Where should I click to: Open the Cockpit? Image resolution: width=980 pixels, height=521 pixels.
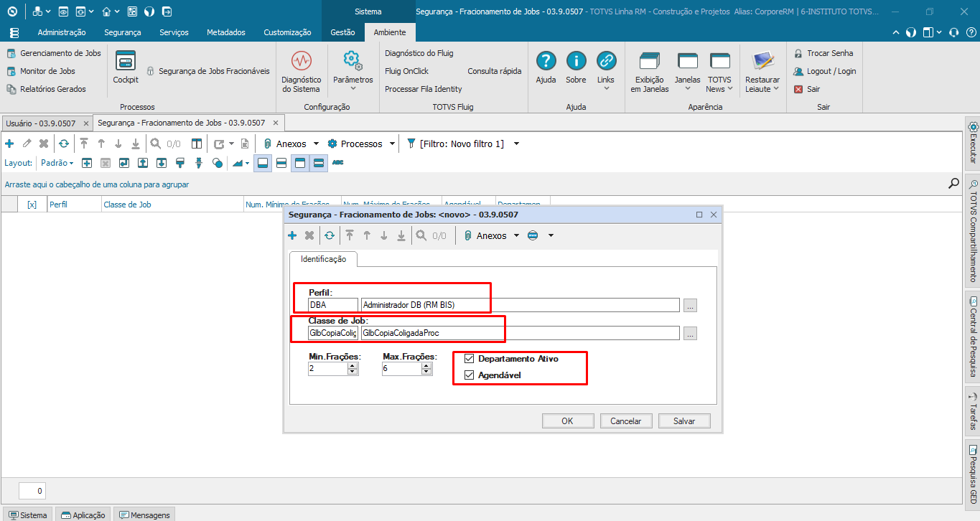point(125,69)
